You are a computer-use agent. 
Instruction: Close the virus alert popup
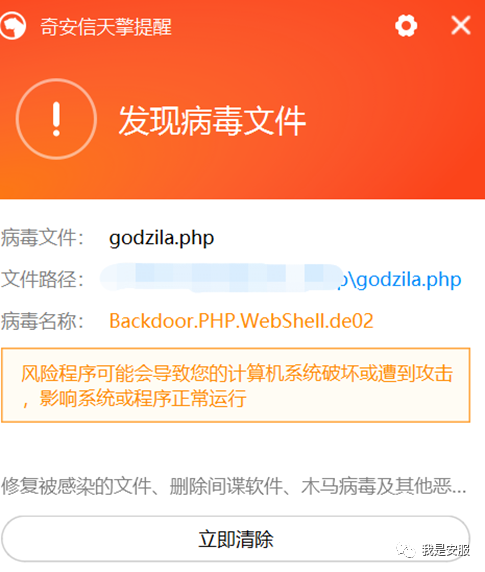(x=461, y=26)
